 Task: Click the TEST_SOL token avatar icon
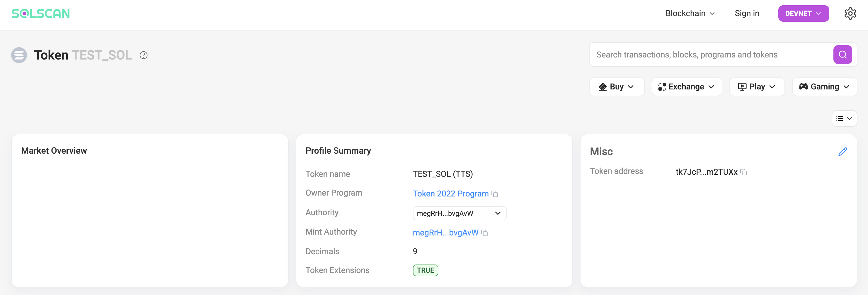coord(19,55)
